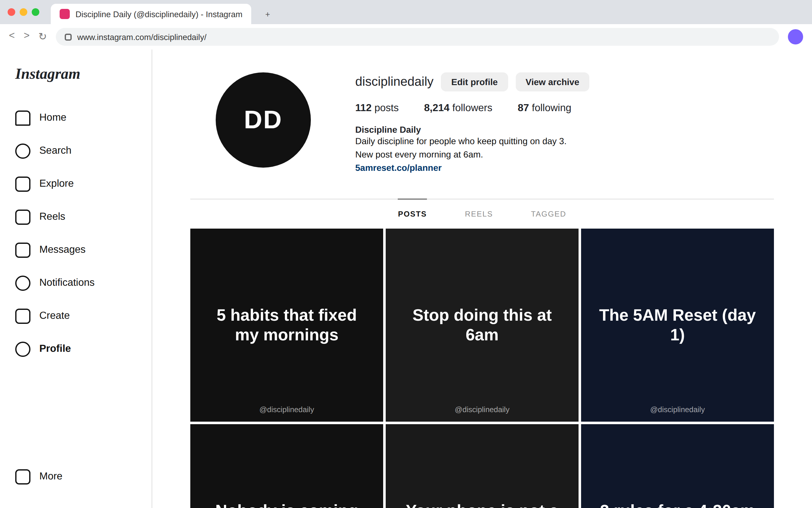This screenshot has width=812, height=508.
Task: Click the Notifications icon in sidebar
Action: (23, 283)
